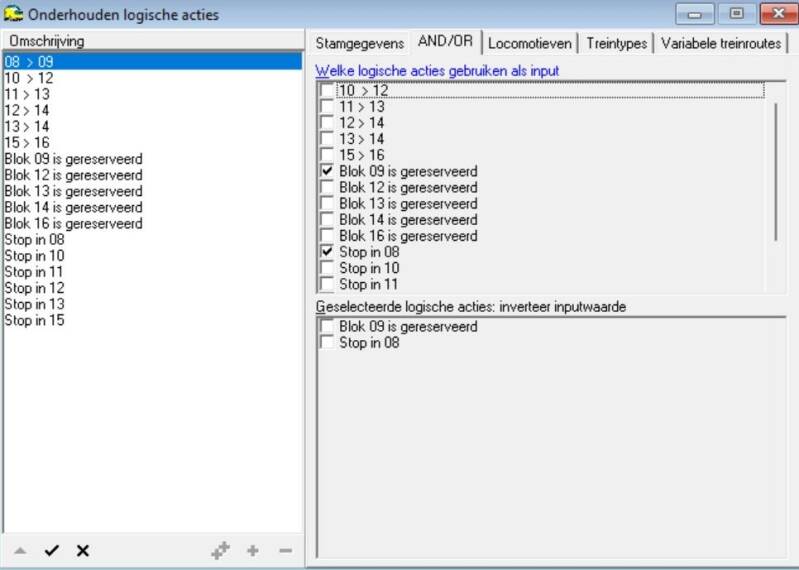The image size is (799, 570).
Task: Select 'Stop in 08' in left list
Action: point(152,239)
